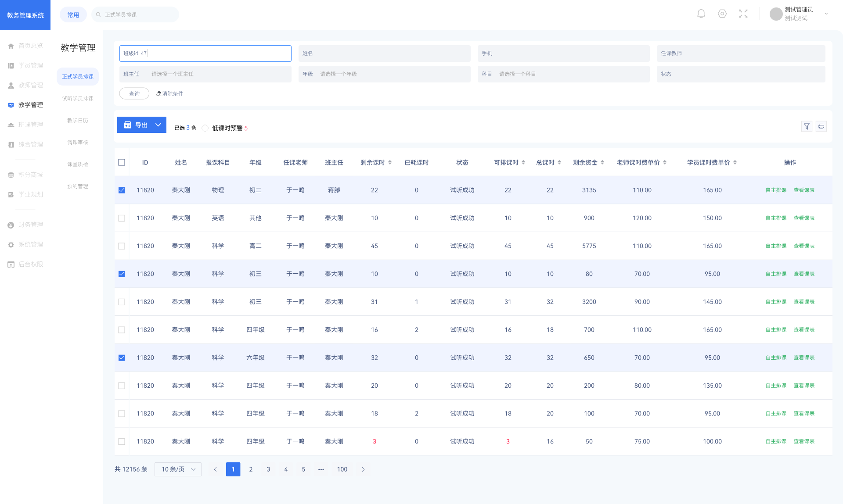Open 10 条/页 page size dropdown
Viewport: 843px width, 504px height.
[178, 469]
